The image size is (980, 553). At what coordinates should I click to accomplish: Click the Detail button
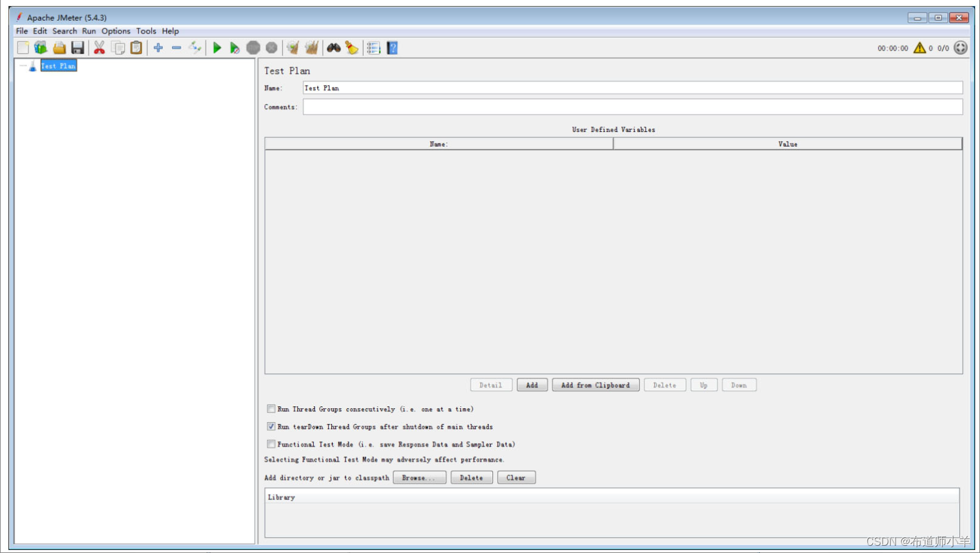491,385
